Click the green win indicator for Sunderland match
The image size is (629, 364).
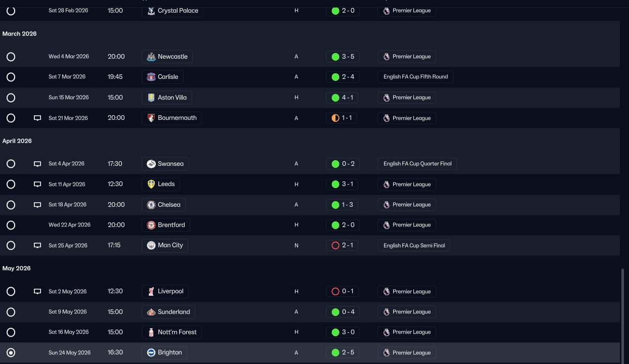[x=335, y=312]
